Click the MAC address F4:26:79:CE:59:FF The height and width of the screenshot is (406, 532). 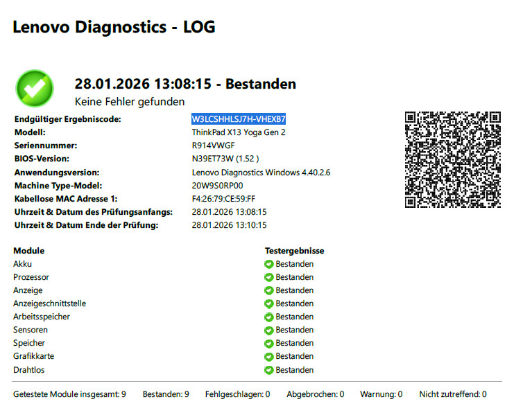click(223, 199)
